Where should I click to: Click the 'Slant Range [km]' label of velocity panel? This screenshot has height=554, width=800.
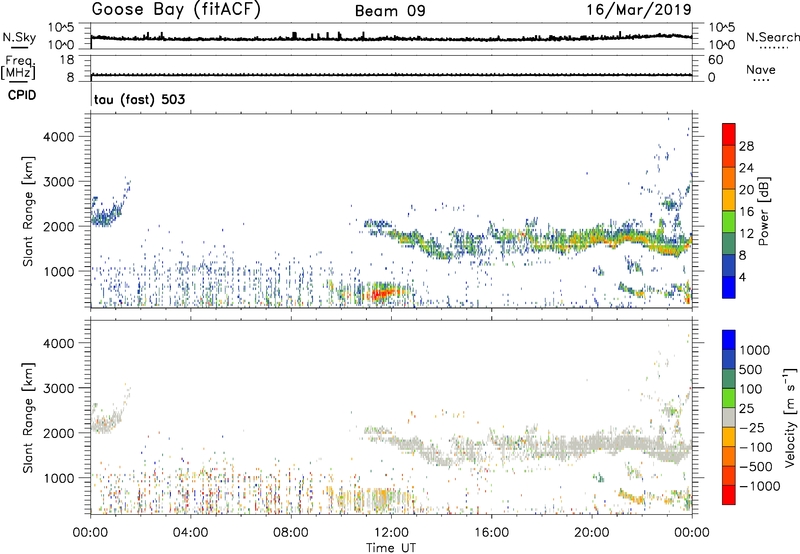tap(28, 417)
